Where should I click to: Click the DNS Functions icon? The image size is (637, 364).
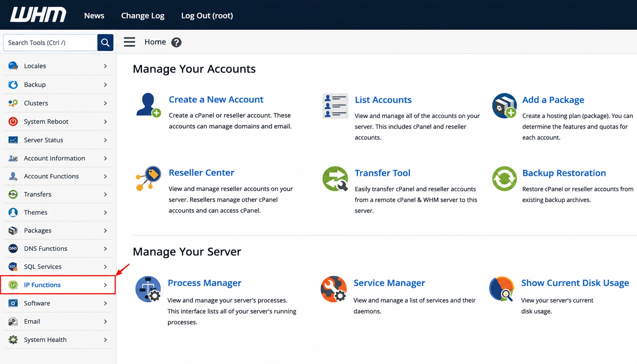pyautogui.click(x=13, y=248)
